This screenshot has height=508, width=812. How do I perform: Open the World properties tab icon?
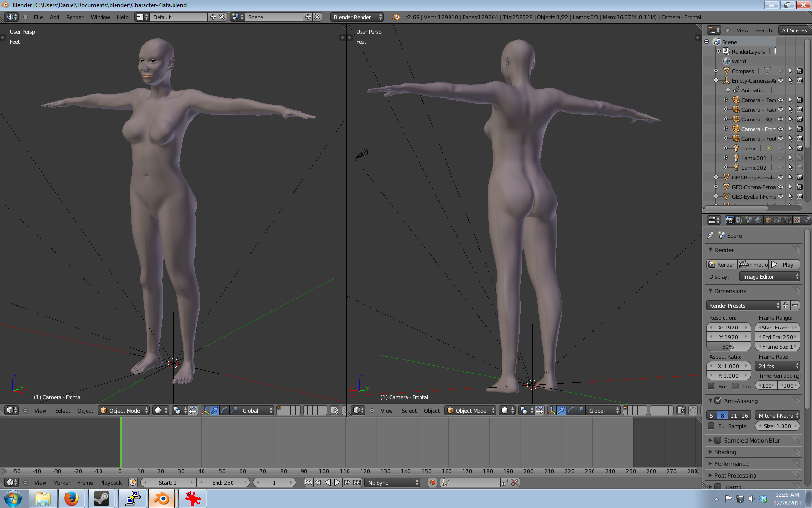click(x=758, y=220)
